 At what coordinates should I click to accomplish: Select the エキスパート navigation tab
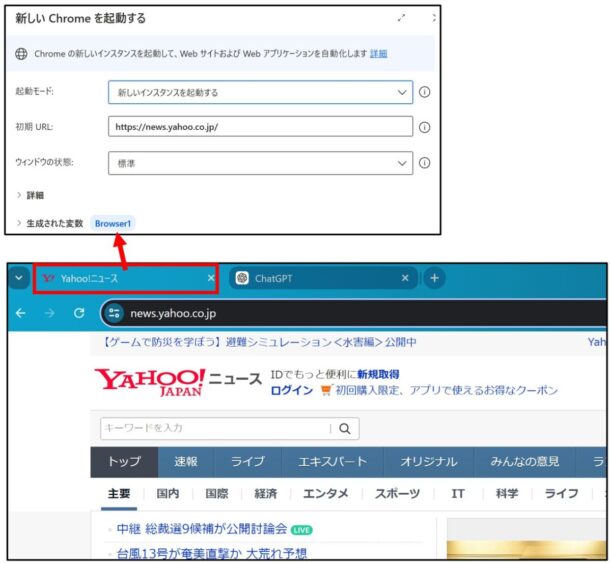(332, 462)
